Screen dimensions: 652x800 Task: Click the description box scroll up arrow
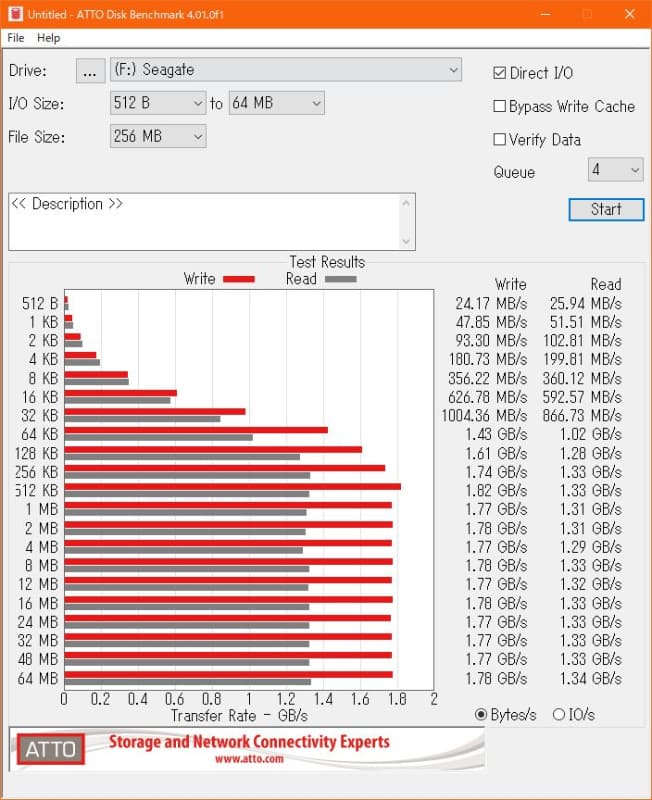coord(406,203)
